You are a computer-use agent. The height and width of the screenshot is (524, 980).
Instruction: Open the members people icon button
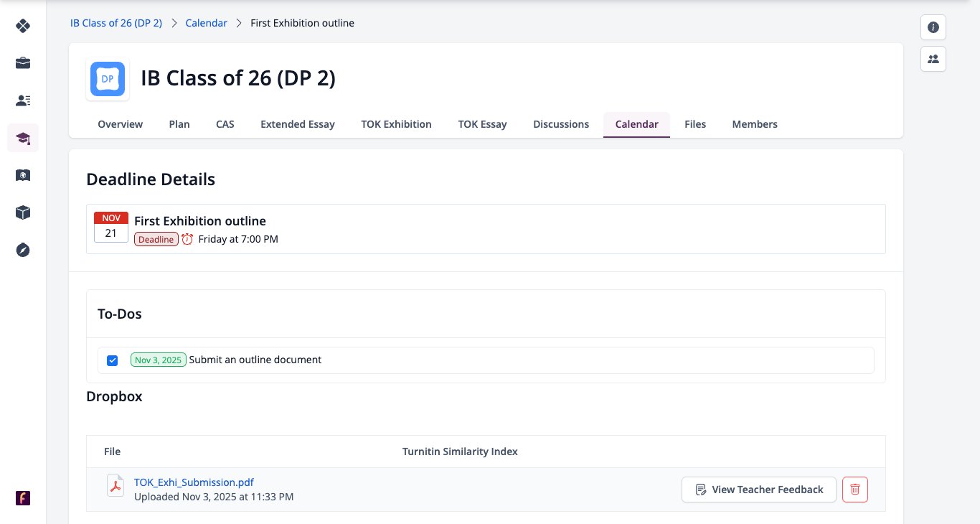(933, 59)
